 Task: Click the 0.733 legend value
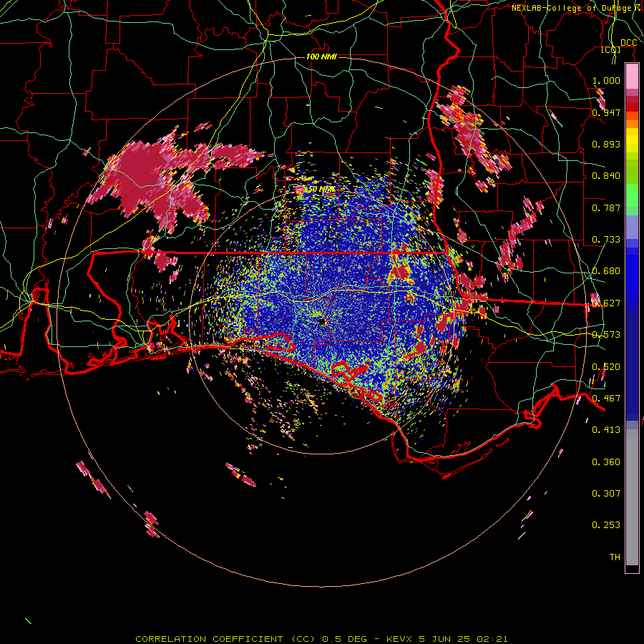[x=606, y=240]
